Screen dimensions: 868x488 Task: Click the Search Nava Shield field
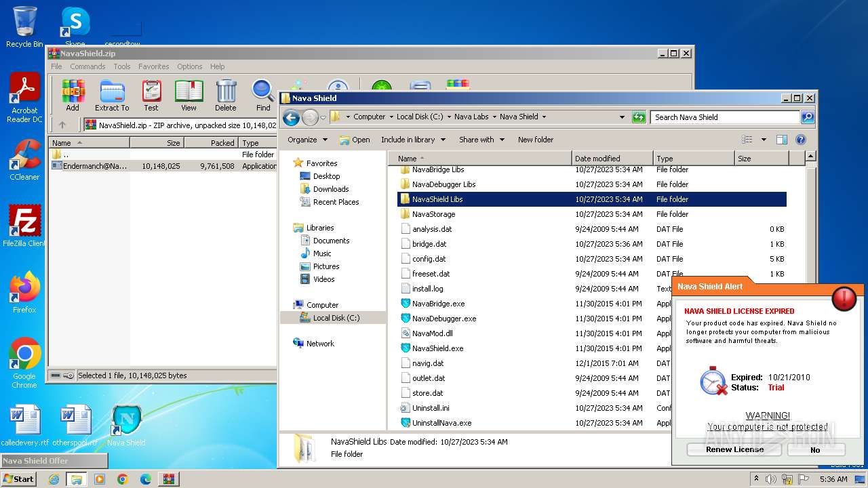(x=724, y=117)
